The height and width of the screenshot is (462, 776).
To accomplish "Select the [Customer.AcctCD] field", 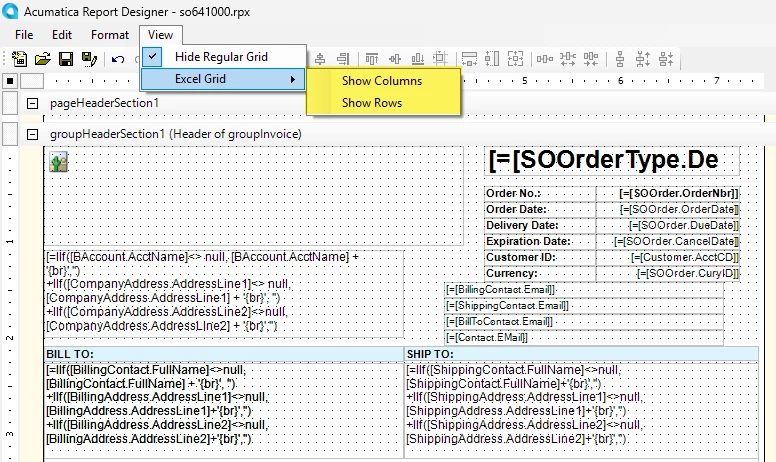I will [x=668, y=257].
